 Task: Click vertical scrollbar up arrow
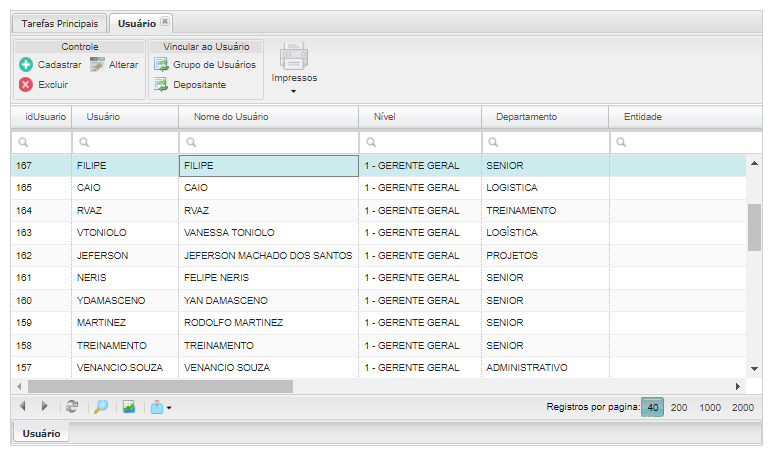[x=754, y=163]
